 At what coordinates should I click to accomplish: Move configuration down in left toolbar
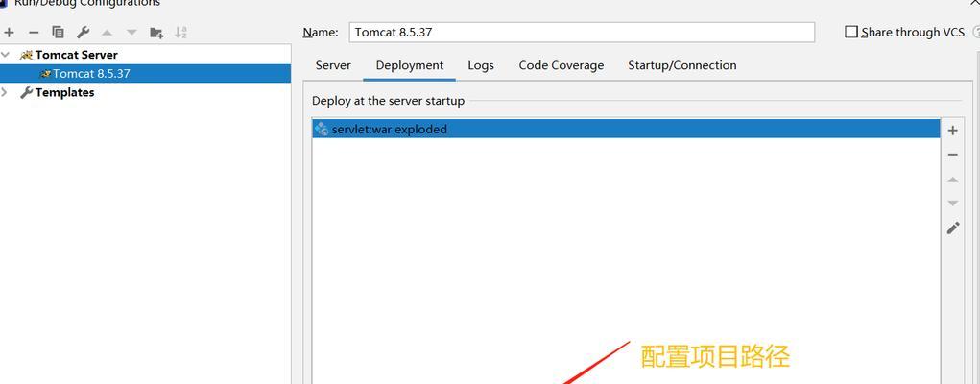click(x=131, y=33)
